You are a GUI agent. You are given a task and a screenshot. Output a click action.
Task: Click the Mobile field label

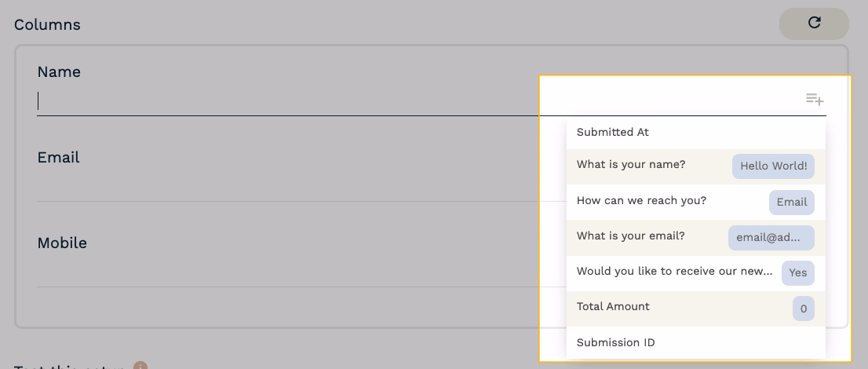pyautogui.click(x=62, y=243)
